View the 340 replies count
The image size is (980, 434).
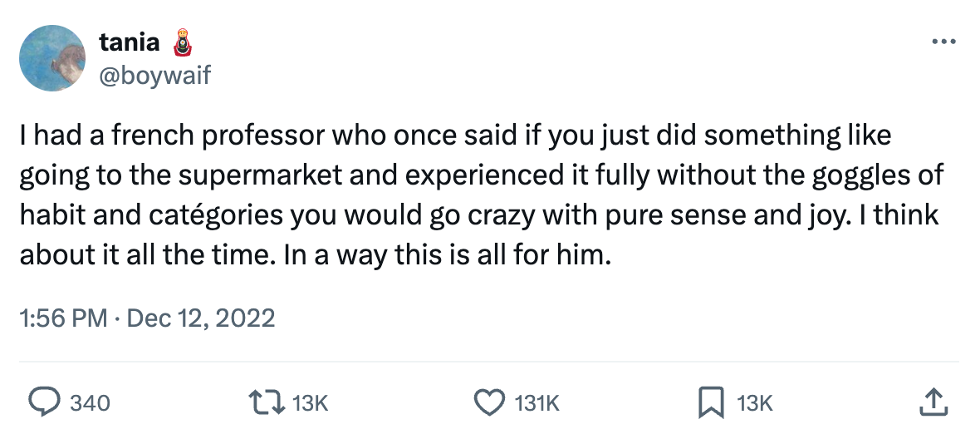[89, 404]
